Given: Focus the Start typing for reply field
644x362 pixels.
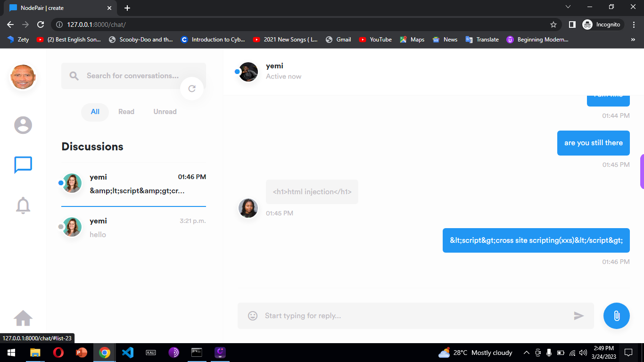Looking at the screenshot, I should tap(415, 316).
